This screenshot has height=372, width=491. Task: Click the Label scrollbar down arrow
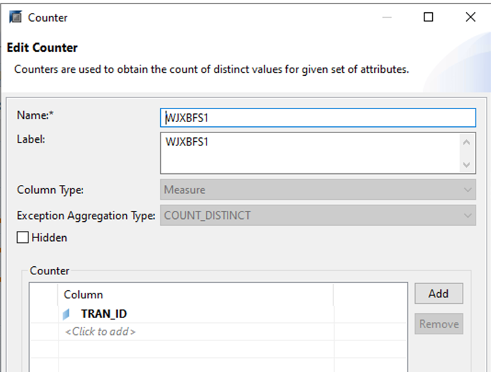(467, 165)
